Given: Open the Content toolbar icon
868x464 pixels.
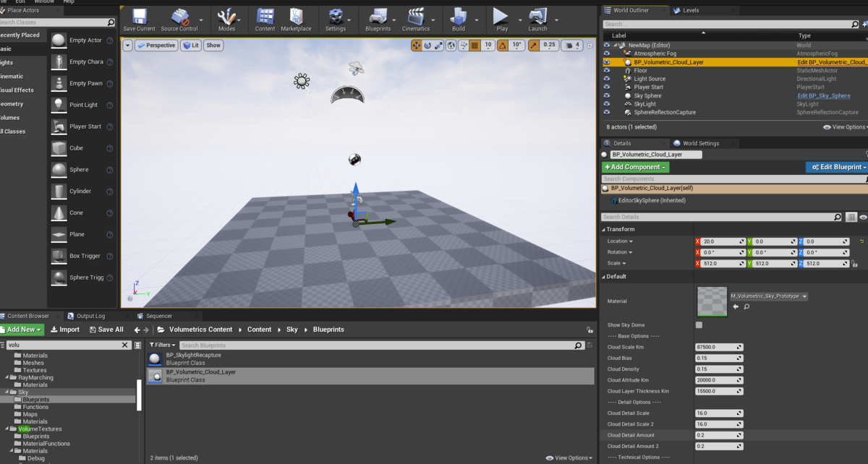Looking at the screenshot, I should (265, 20).
